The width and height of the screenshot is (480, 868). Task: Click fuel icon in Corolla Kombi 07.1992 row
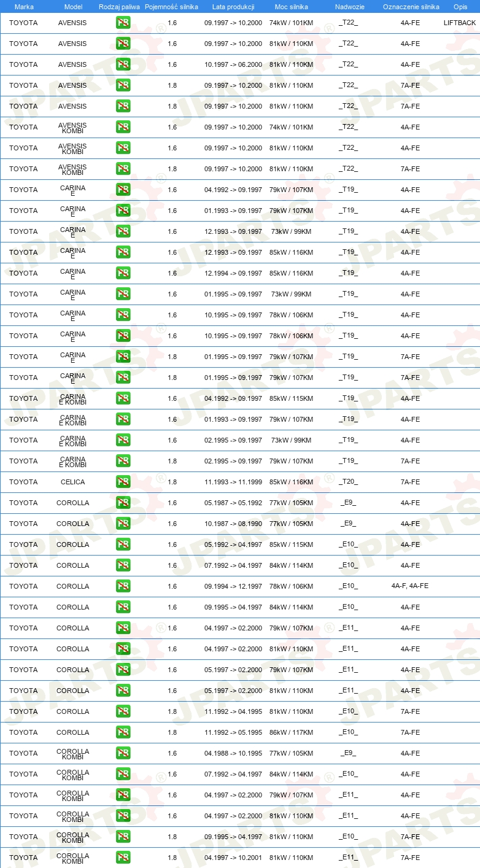coord(123,774)
